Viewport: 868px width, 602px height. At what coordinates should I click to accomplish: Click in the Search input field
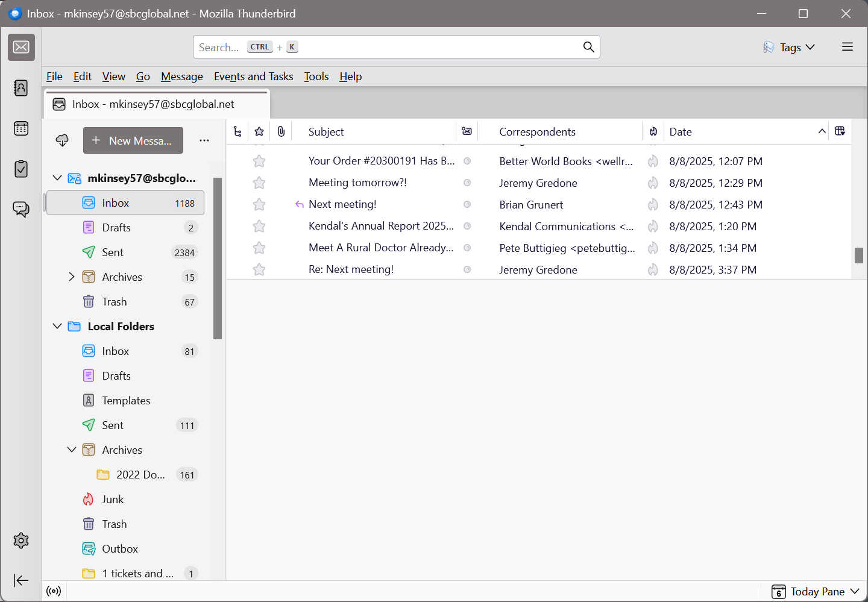386,47
